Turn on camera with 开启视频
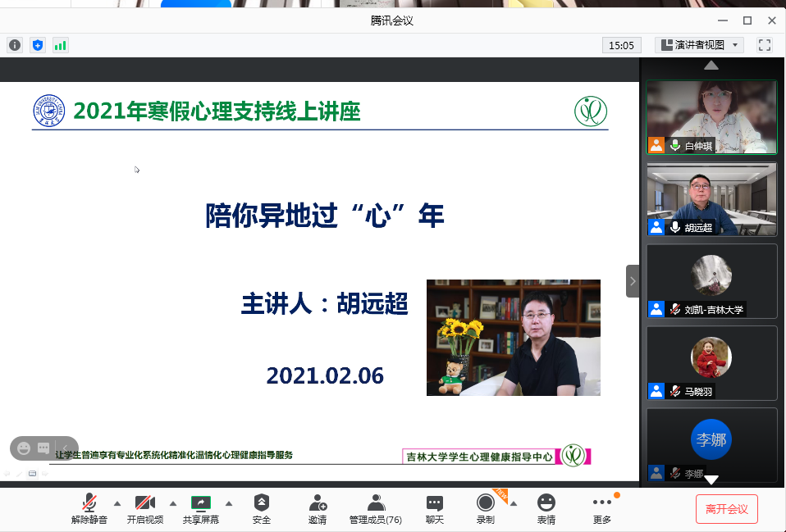The image size is (786, 532). [x=145, y=509]
